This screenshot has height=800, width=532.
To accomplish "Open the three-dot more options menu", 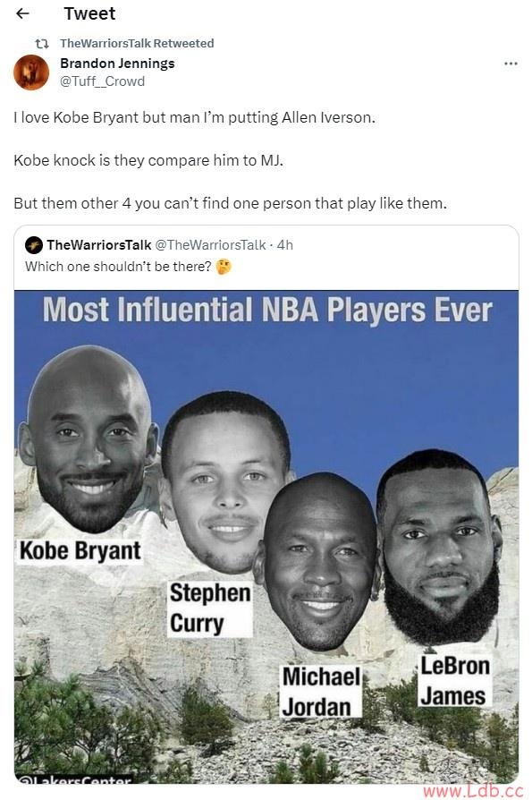I will click(510, 64).
